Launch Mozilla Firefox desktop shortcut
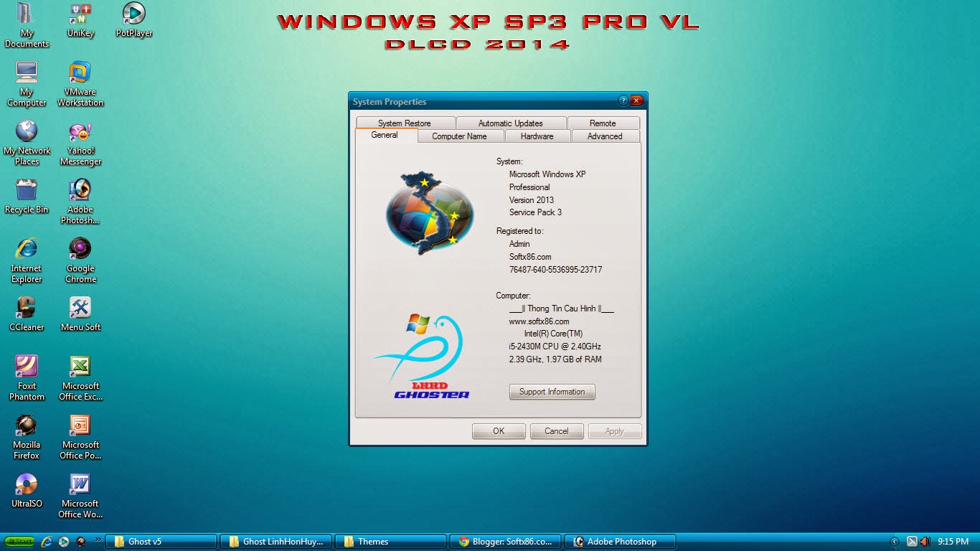 [27, 437]
